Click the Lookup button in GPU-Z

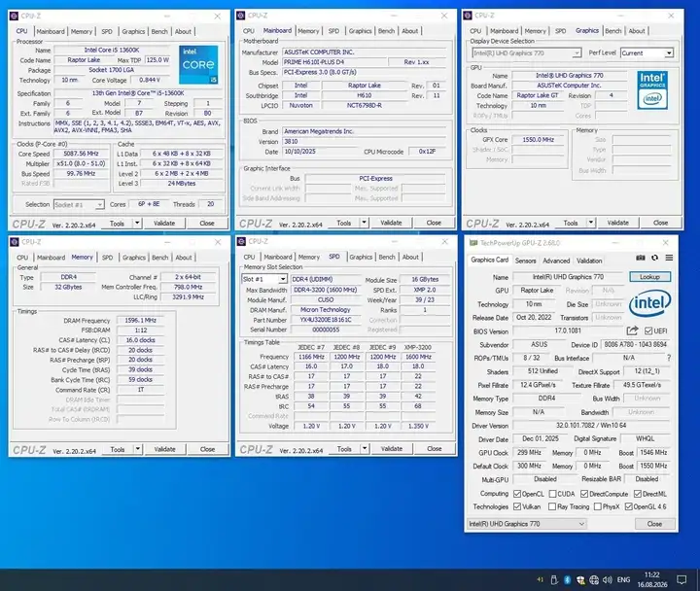pos(649,277)
